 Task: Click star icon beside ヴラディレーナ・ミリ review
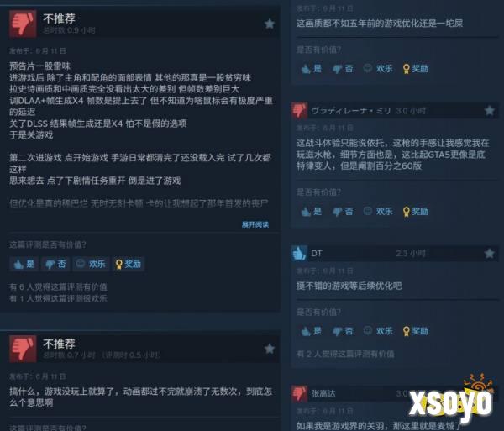489,111
